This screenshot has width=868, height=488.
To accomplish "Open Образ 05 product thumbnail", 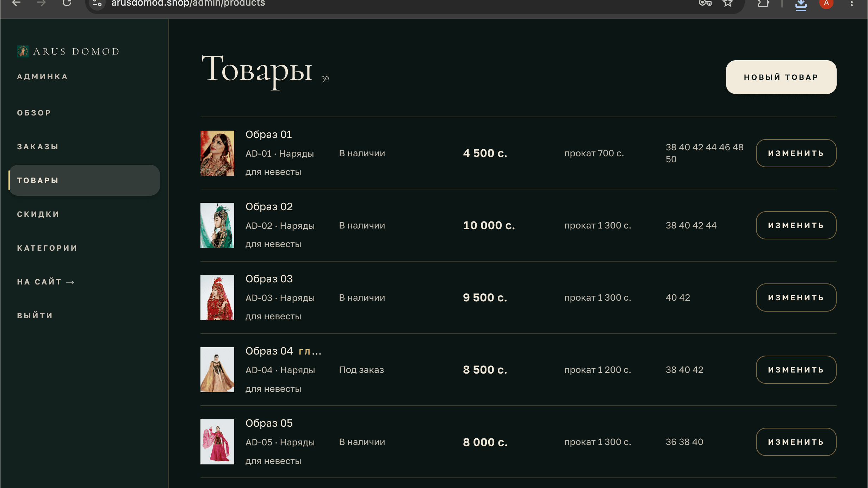I will tap(217, 442).
